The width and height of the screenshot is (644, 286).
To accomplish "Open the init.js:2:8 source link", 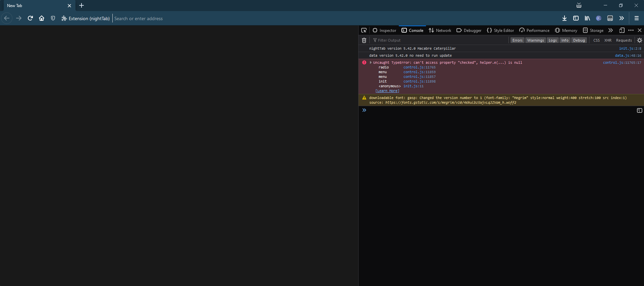I will click(630, 49).
